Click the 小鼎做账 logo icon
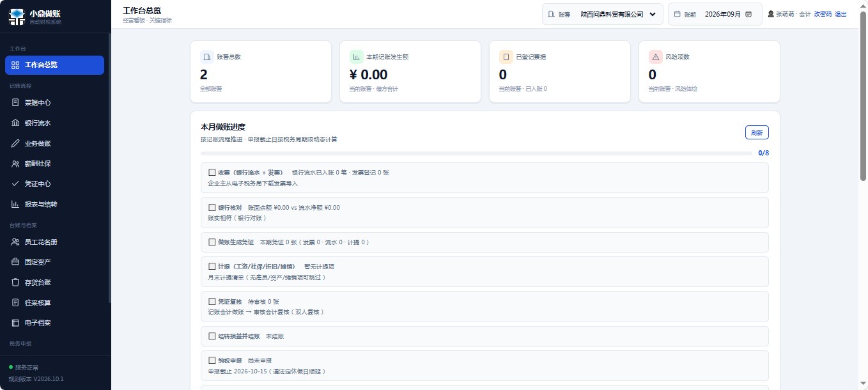Screen dimensions: 868x390 point(17,17)
